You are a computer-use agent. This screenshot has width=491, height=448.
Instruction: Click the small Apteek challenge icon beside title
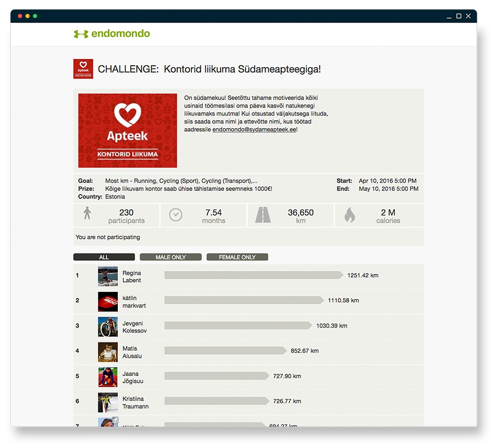[83, 69]
